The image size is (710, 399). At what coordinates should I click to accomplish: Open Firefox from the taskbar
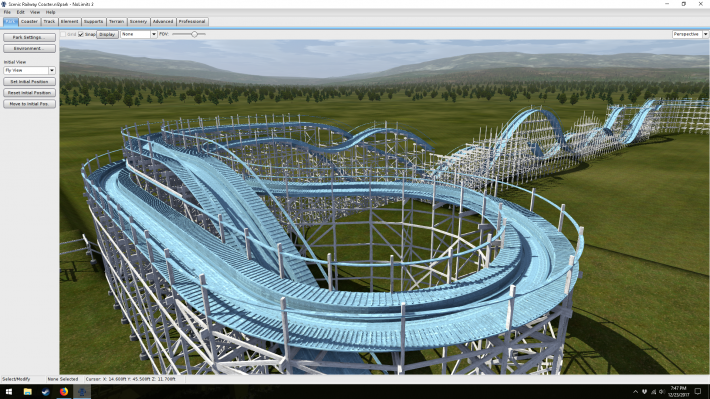[x=64, y=392]
